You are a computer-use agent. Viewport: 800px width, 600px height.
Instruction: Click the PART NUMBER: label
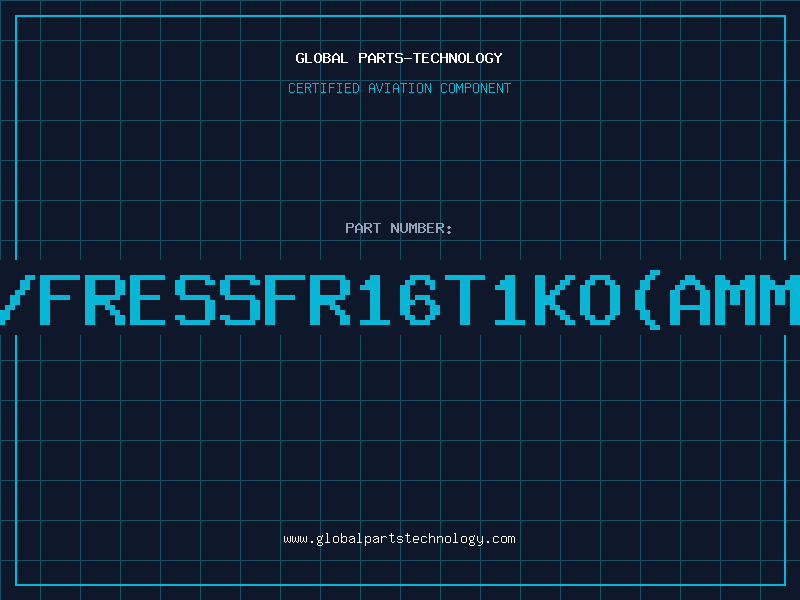(399, 228)
